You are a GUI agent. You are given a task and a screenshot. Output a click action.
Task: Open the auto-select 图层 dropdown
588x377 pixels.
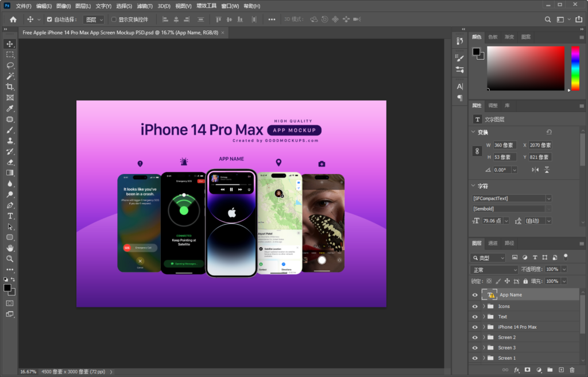tap(94, 20)
